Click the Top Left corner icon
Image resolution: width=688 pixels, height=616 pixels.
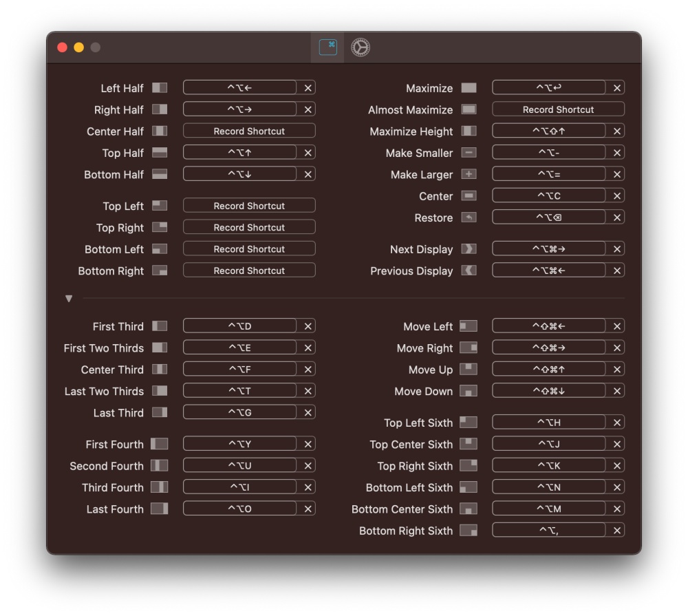point(160,206)
